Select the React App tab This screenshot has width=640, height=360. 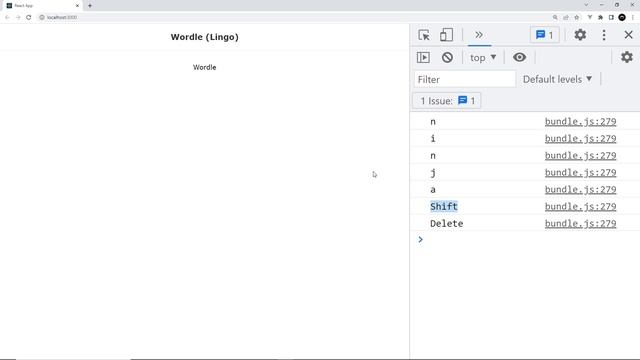coord(42,6)
